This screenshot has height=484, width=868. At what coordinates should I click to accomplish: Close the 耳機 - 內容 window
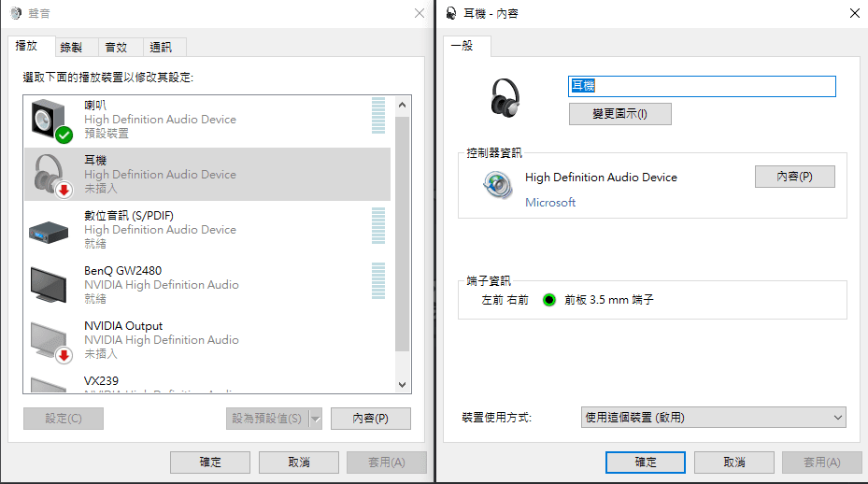click(x=855, y=13)
